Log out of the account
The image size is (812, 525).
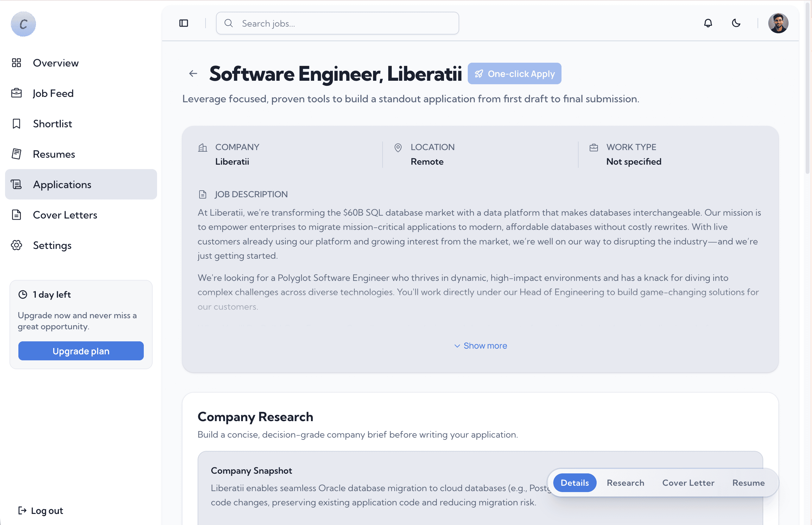[41, 510]
